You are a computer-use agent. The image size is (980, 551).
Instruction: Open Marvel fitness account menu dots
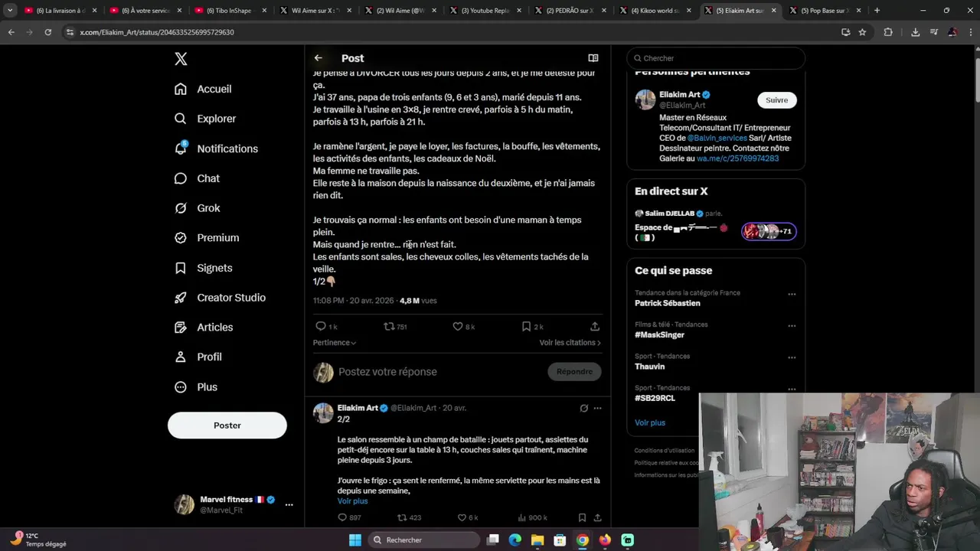[289, 505]
